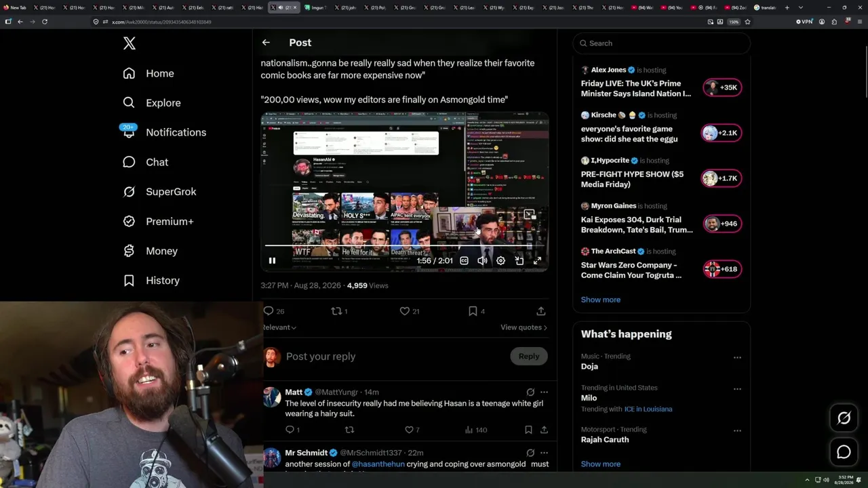Image resolution: width=868 pixels, height=488 pixels.
Task: Mute the video volume
Action: point(482,260)
